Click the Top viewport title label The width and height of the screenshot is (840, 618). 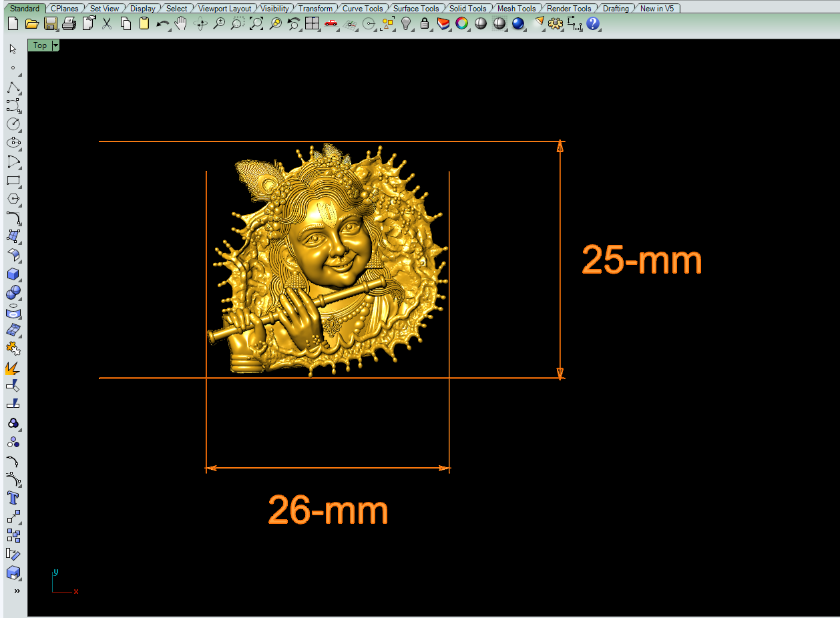[40, 45]
